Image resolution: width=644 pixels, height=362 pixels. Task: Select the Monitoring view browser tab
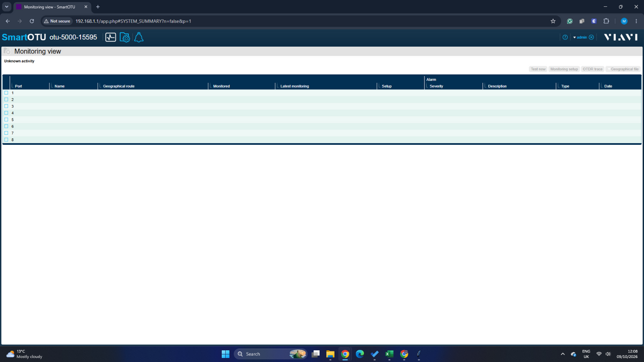pos(52,7)
